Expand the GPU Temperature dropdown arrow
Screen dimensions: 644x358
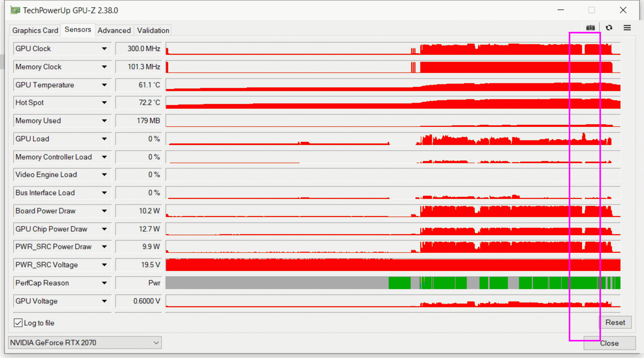(104, 85)
